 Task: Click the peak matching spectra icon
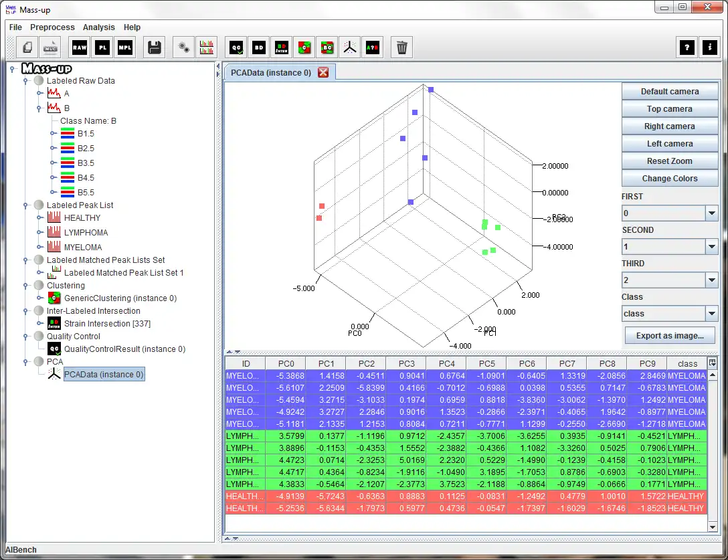pos(207,48)
